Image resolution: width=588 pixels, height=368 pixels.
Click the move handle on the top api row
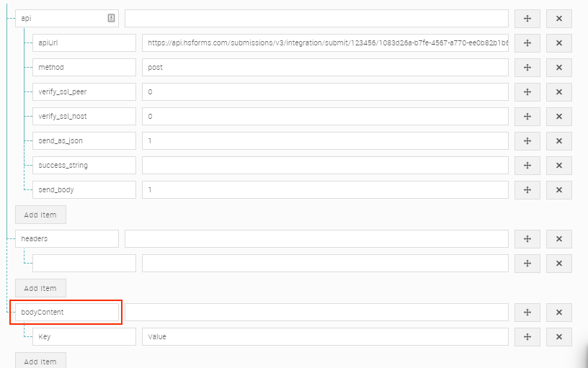pyautogui.click(x=527, y=19)
